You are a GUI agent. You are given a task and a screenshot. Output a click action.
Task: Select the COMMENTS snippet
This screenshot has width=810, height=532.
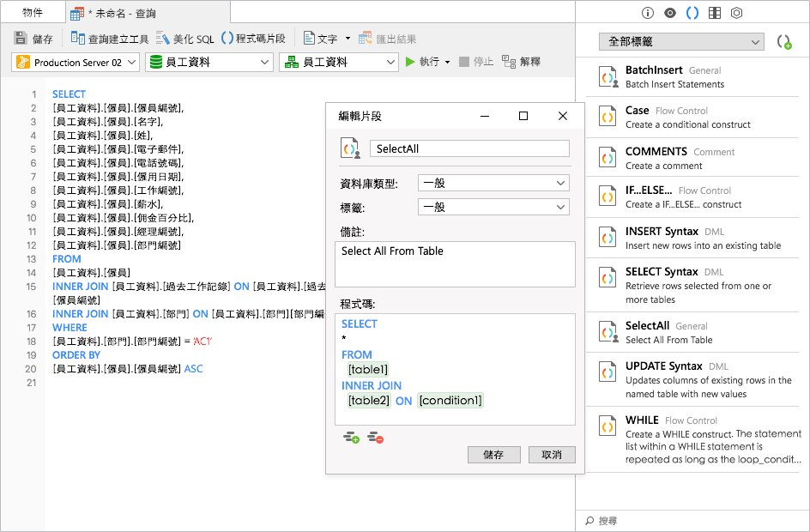(x=692, y=158)
